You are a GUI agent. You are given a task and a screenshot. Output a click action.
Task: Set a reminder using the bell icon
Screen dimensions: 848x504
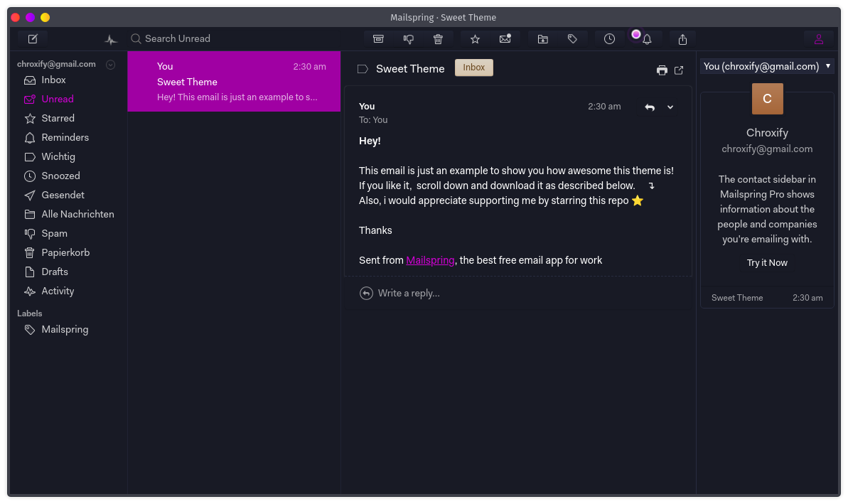click(647, 39)
